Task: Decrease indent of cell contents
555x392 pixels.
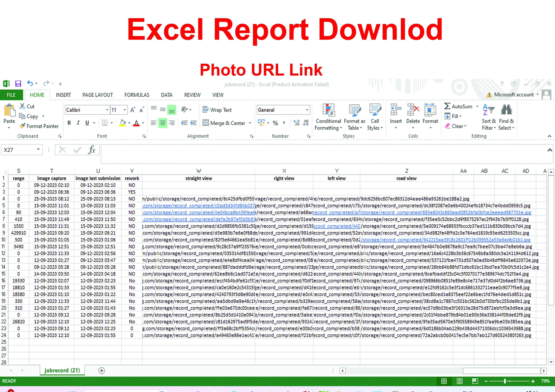Action: [x=185, y=123]
